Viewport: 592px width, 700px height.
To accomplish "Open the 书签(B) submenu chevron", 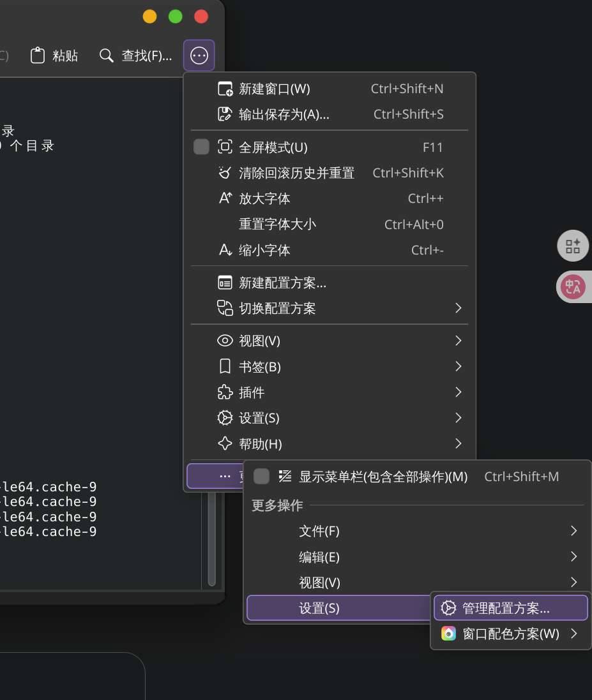I will 458,366.
